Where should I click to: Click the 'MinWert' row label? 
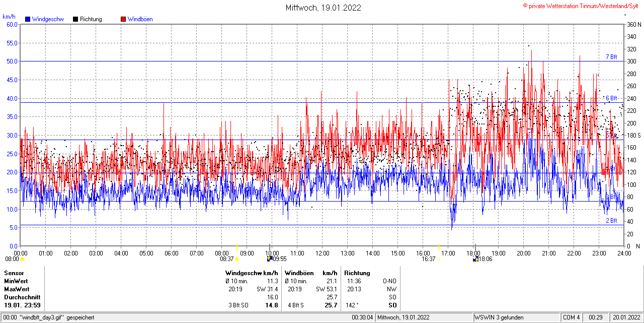[16, 281]
